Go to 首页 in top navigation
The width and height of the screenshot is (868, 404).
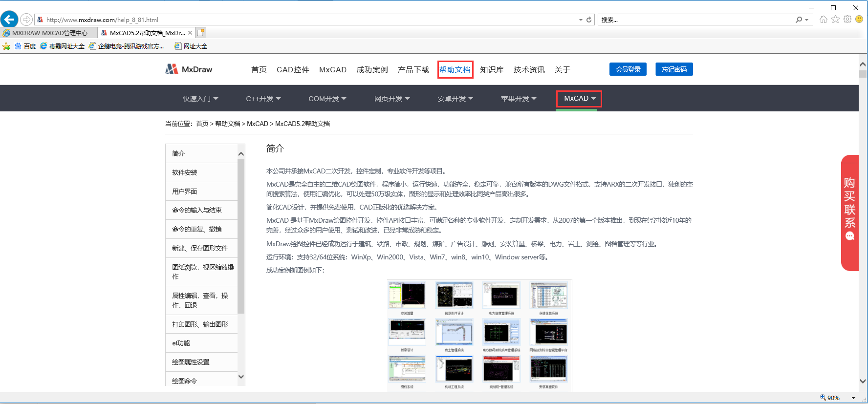[x=259, y=69]
